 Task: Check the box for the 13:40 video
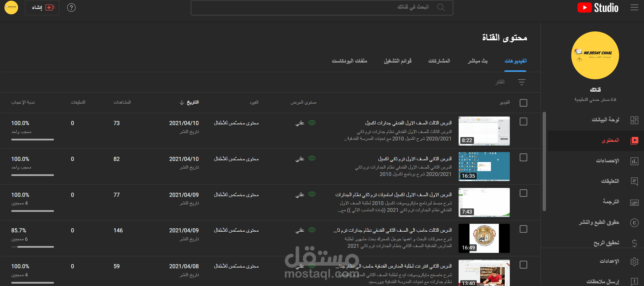(x=523, y=265)
